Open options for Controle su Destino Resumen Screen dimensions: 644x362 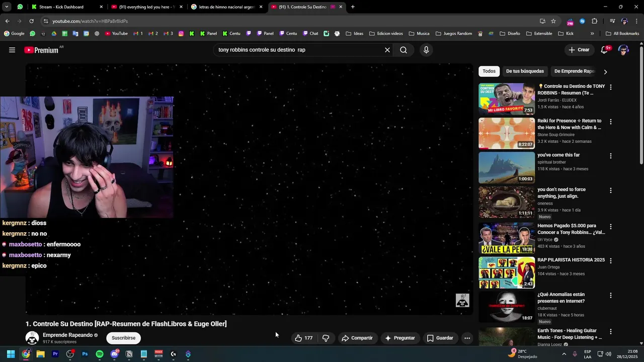[x=611, y=87]
